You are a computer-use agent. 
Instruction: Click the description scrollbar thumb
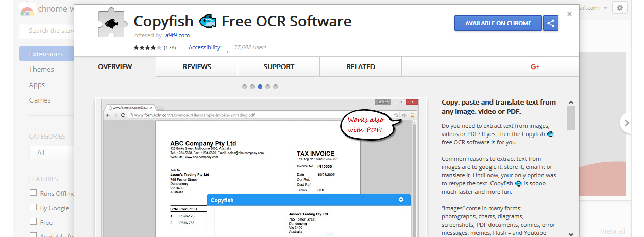[571, 118]
